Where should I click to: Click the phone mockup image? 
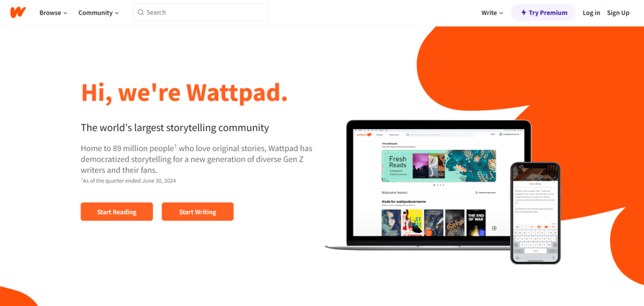click(535, 213)
